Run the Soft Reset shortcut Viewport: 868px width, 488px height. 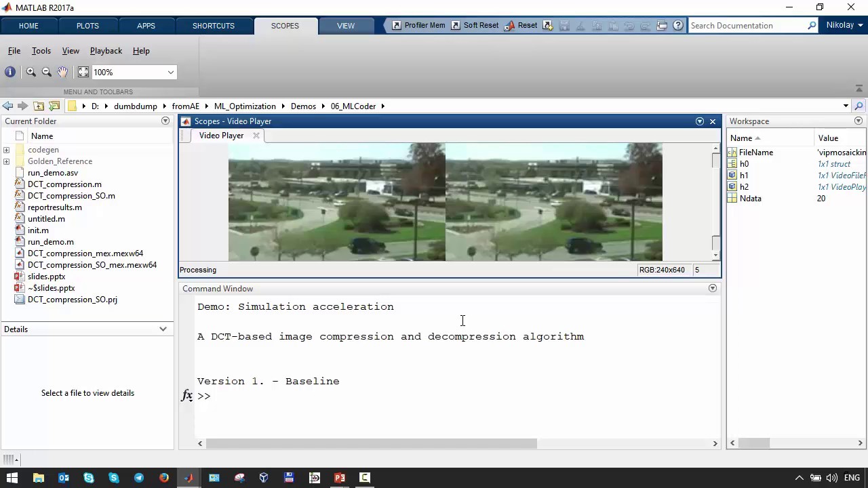pyautogui.click(x=475, y=25)
